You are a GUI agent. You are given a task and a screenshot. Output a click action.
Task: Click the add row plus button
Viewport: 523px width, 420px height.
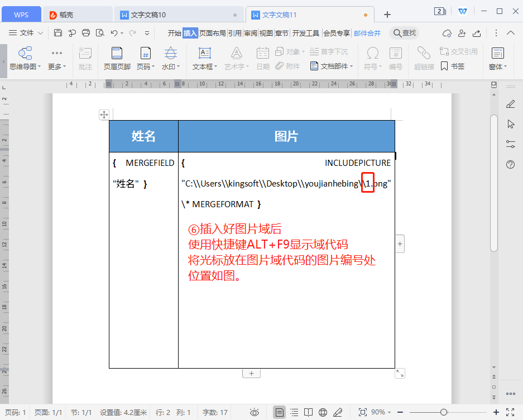pos(251,373)
